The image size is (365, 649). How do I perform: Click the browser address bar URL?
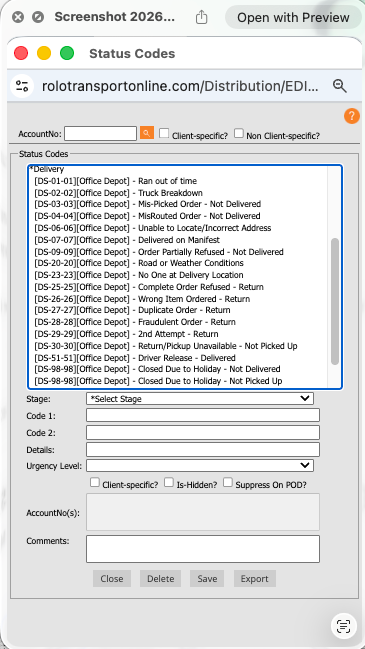click(x=180, y=86)
